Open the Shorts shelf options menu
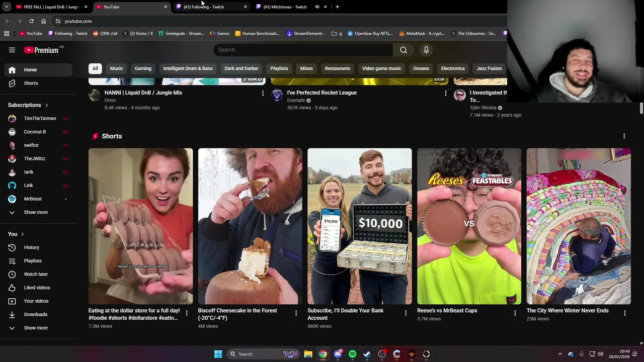The height and width of the screenshot is (362, 644). coord(624,136)
